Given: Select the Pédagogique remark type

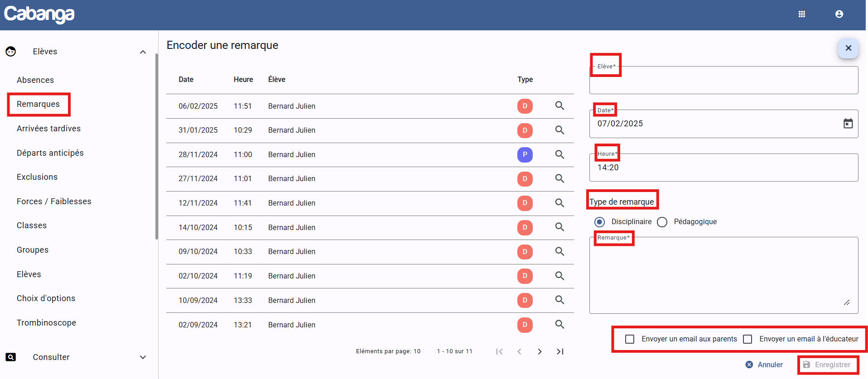Looking at the screenshot, I should [x=662, y=222].
